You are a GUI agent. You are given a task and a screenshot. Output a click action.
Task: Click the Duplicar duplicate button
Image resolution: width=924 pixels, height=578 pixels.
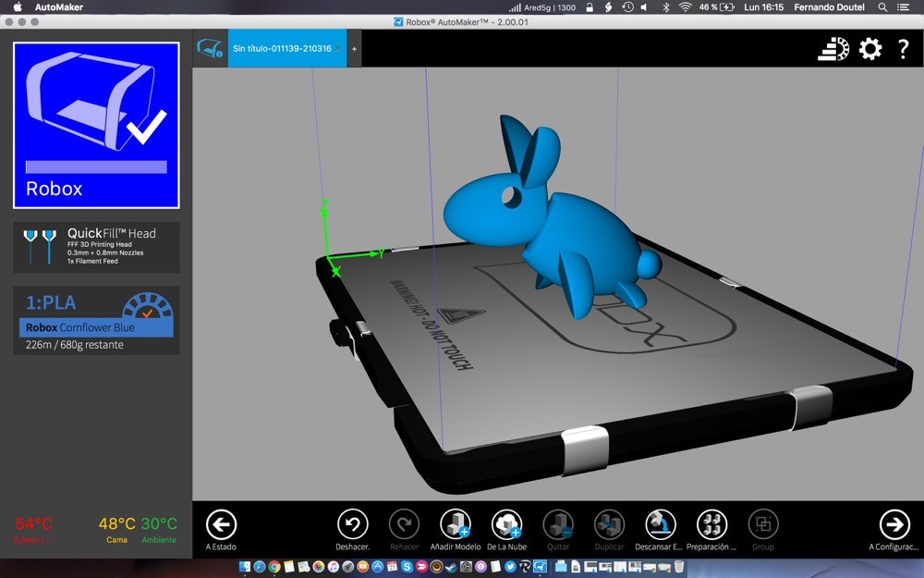609,524
